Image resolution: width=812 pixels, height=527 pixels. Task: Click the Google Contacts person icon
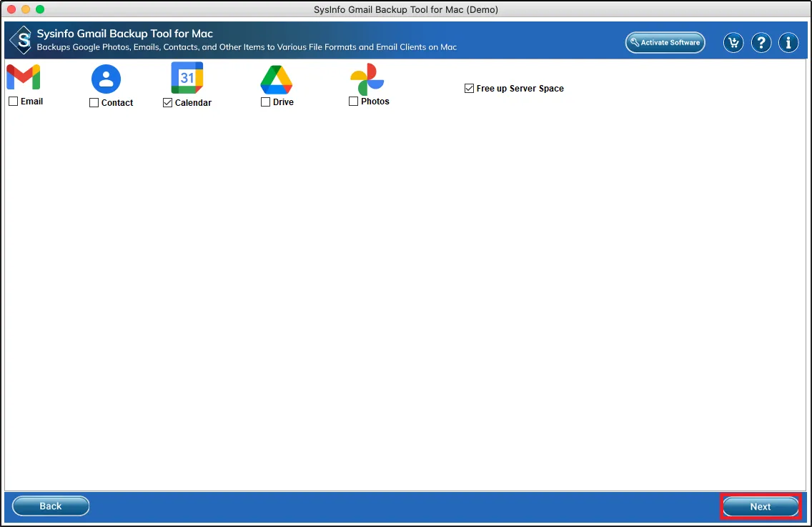pos(107,79)
